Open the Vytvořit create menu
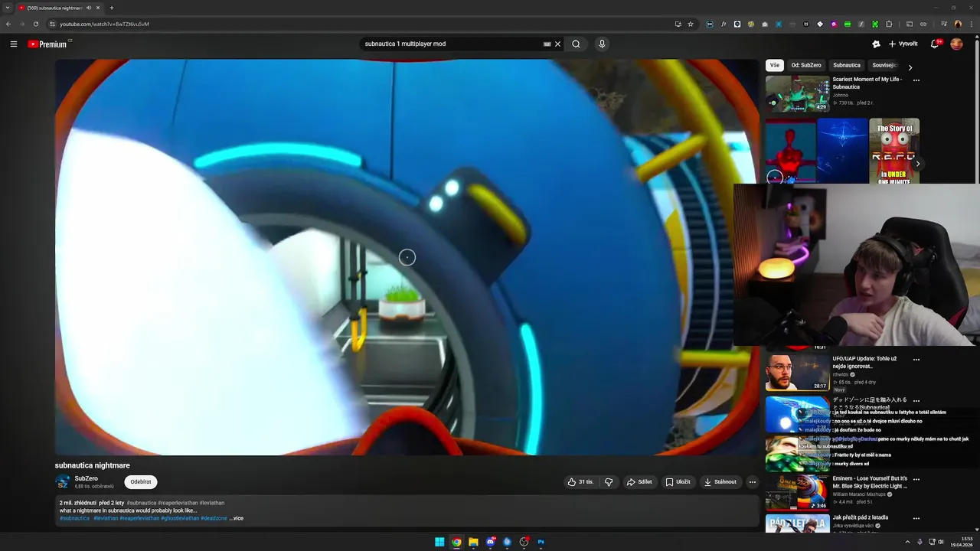980x551 pixels. pos(903,44)
